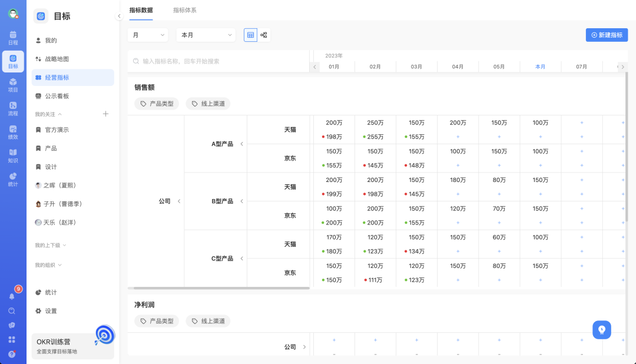Viewport: 636px width, 364px height.
Task: Open the 项目 projects icon in left rail
Action: click(x=13, y=85)
